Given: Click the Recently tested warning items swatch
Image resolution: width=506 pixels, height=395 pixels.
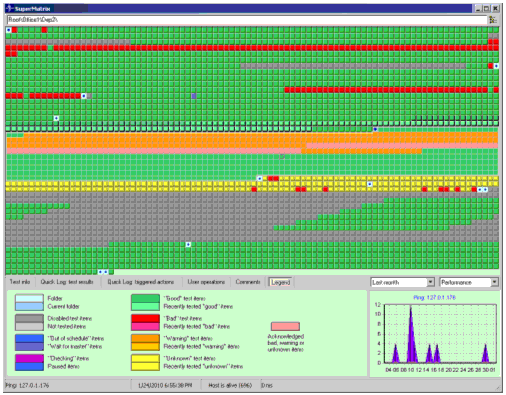Looking at the screenshot, I should pyautogui.click(x=145, y=347).
